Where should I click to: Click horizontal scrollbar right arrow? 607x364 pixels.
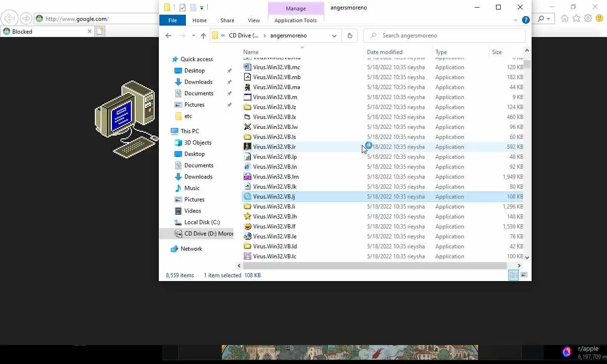(x=519, y=266)
